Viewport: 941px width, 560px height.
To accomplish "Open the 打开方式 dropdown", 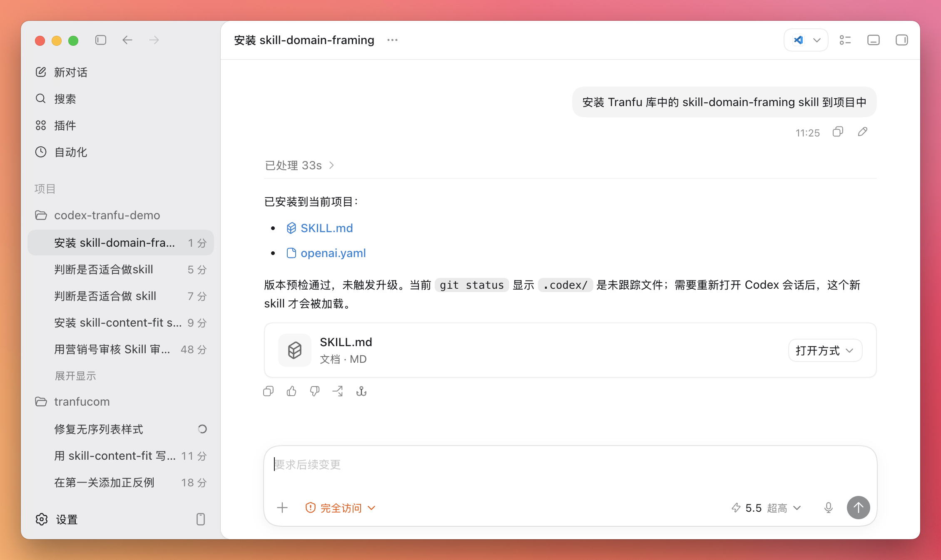I will tap(825, 350).
